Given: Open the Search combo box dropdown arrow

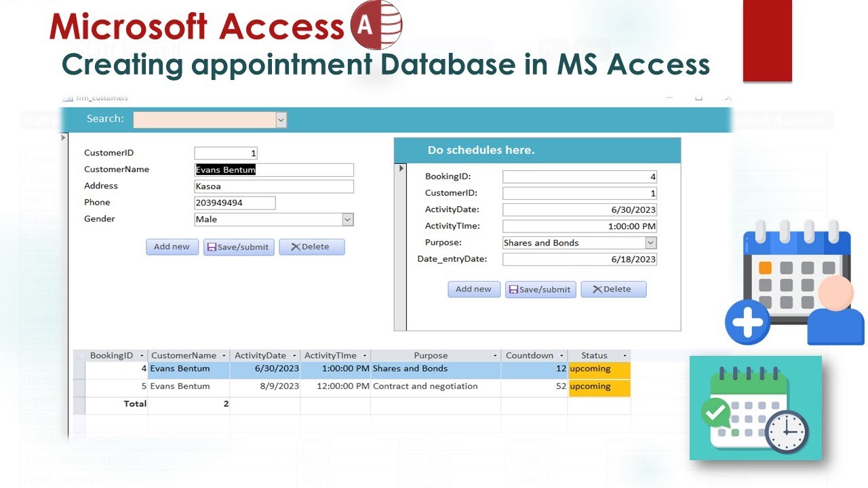Looking at the screenshot, I should pos(281,120).
